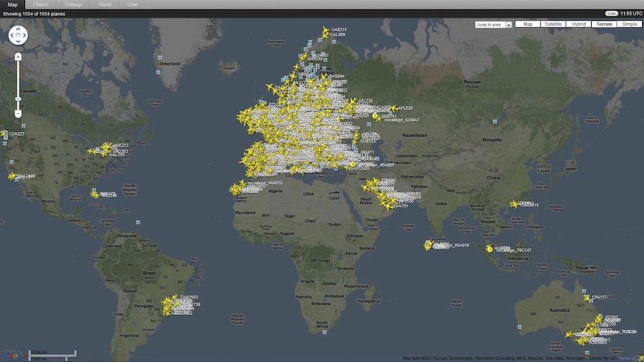
Task: Open the Jump to area dropdown
Action: tap(493, 25)
